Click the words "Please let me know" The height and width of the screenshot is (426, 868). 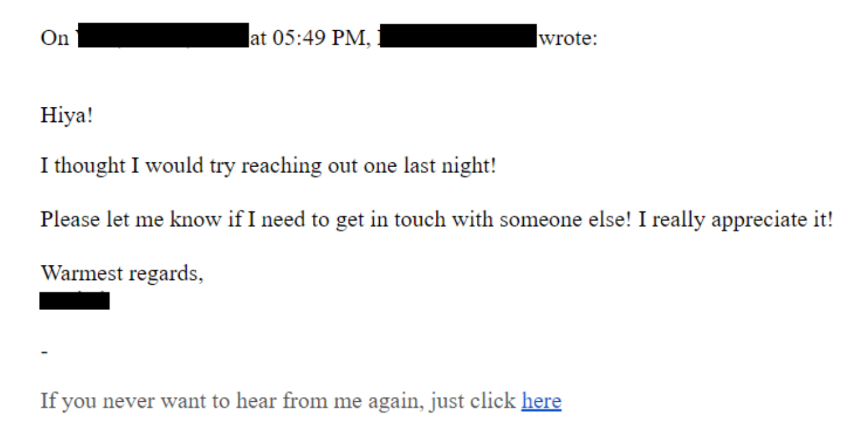click(131, 219)
